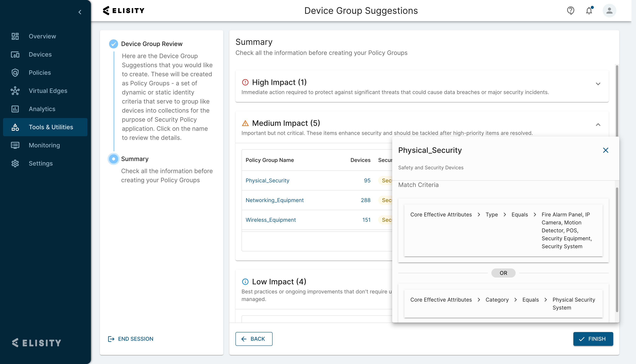
Task: Click 'Physical Security System' criteria value
Action: [574, 303]
